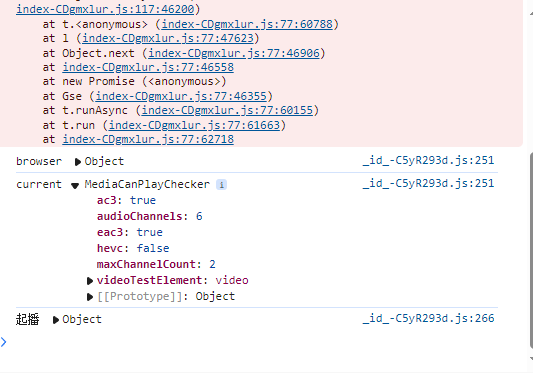The image size is (533, 373).
Task: Click the info badge next to MediaCanPlayChecker
Action: click(x=221, y=185)
